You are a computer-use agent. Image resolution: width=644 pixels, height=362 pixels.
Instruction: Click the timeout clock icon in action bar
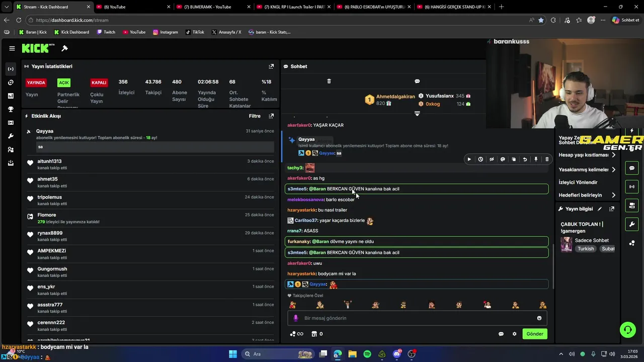tap(480, 159)
